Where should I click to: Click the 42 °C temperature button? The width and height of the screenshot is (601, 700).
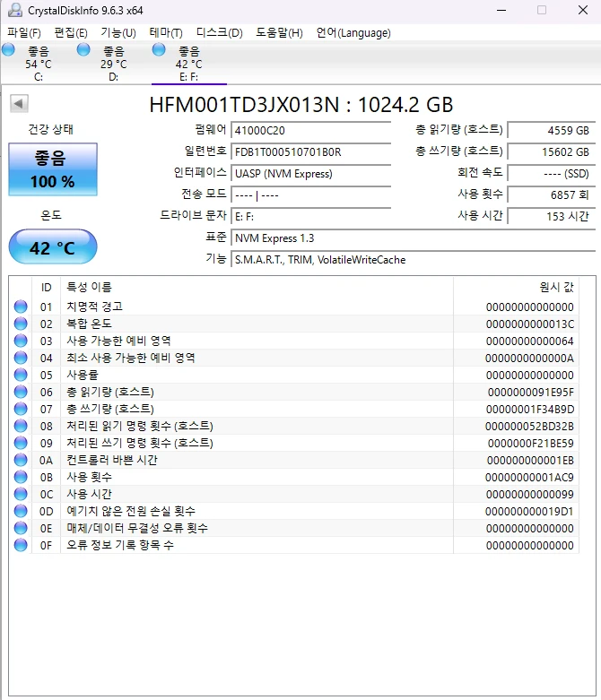tap(53, 246)
